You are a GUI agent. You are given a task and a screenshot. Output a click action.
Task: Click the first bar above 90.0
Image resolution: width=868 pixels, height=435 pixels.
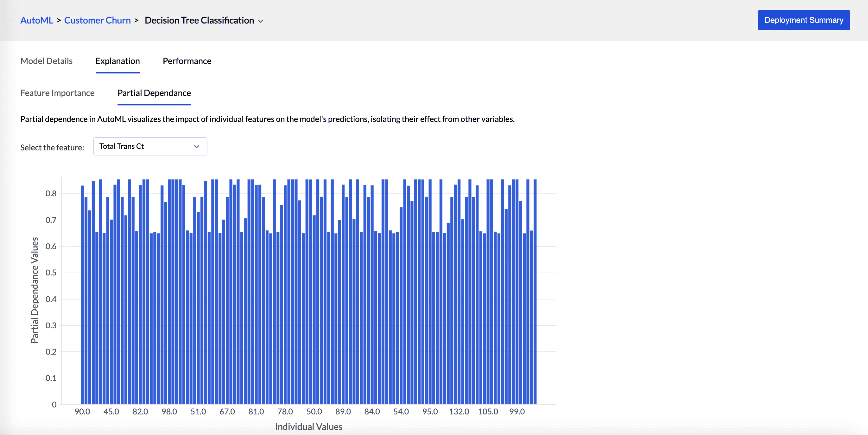[x=82, y=295]
